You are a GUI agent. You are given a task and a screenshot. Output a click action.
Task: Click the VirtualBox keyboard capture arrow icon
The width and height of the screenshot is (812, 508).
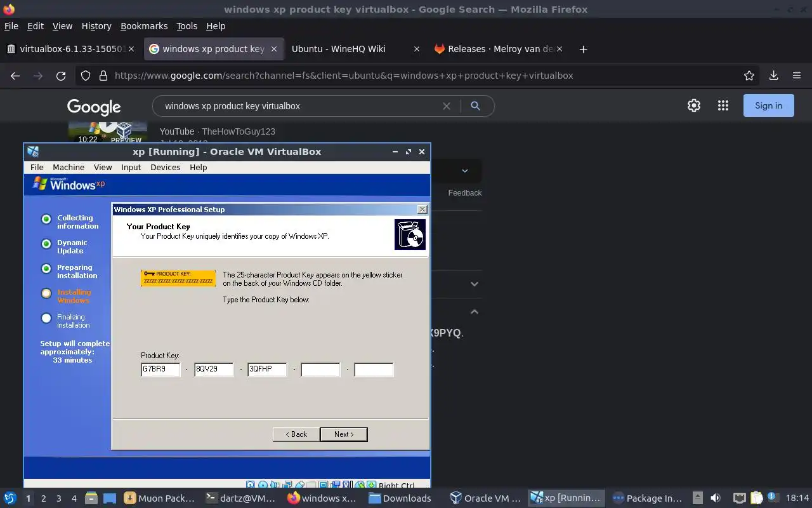pos(371,486)
